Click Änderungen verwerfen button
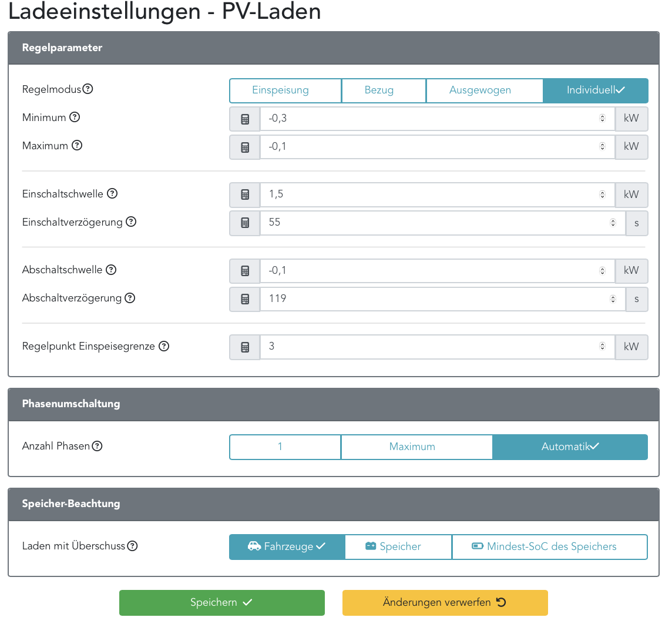Screen dimensions: 672x624 click(445, 603)
